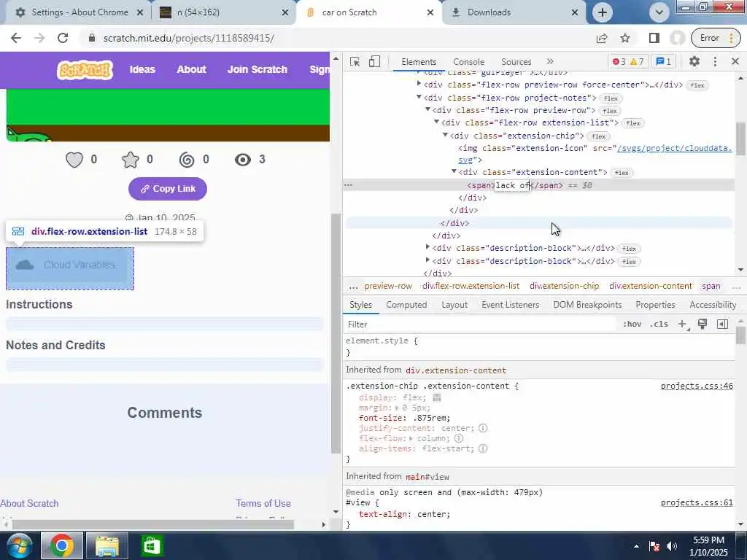Click the share page icon in address bar

602,38
